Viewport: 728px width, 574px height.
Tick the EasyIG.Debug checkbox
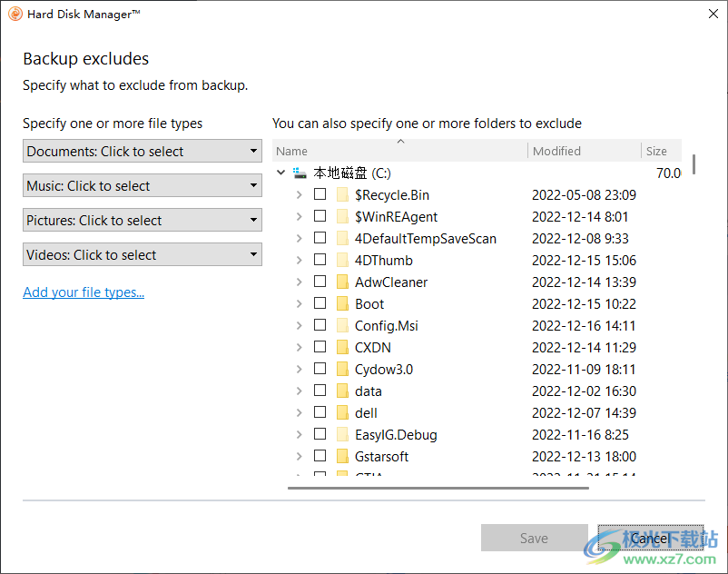[x=320, y=434]
